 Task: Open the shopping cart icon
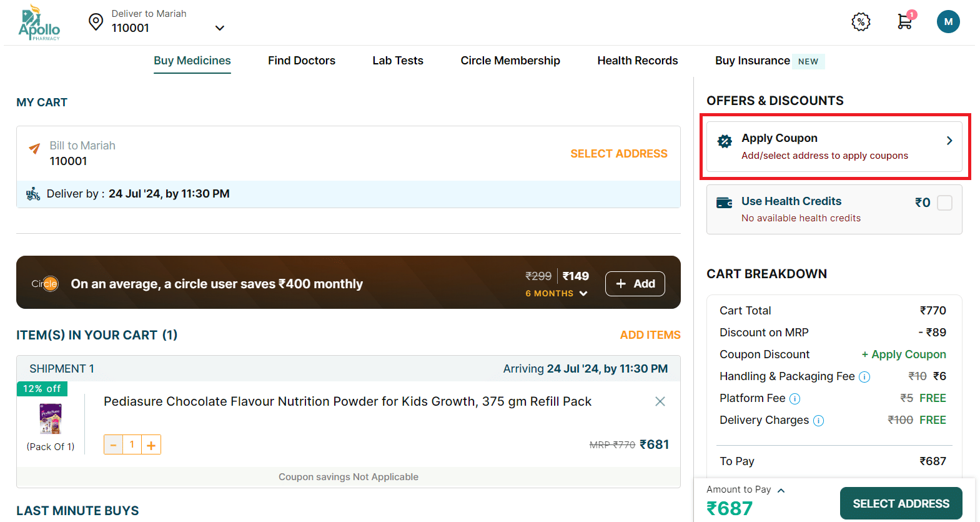click(x=904, y=21)
